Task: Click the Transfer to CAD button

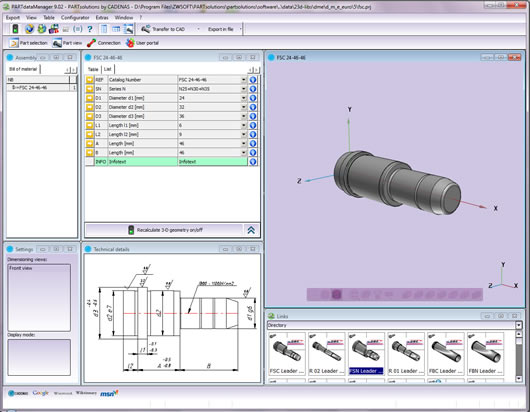Action: [163, 29]
